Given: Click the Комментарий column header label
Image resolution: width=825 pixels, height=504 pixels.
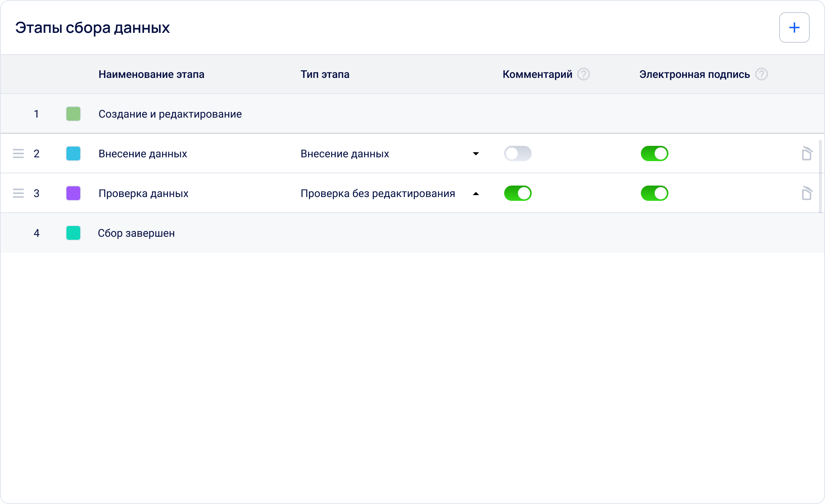Looking at the screenshot, I should pyautogui.click(x=537, y=74).
